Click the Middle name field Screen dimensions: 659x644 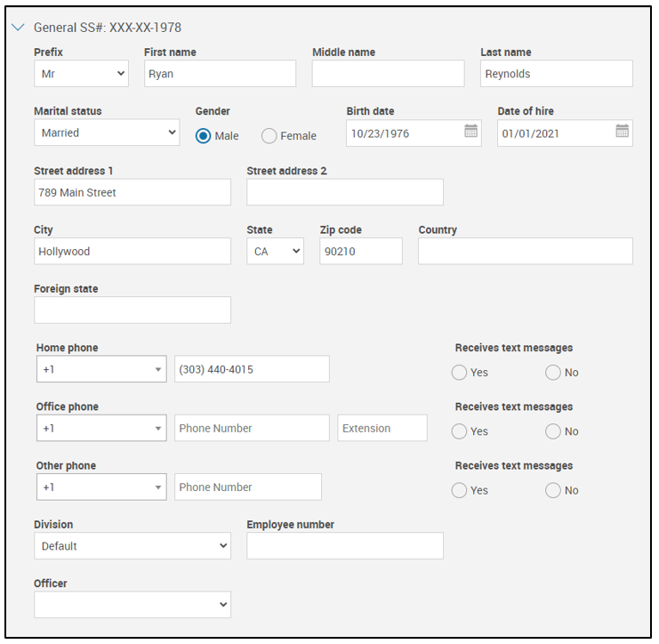click(x=388, y=74)
